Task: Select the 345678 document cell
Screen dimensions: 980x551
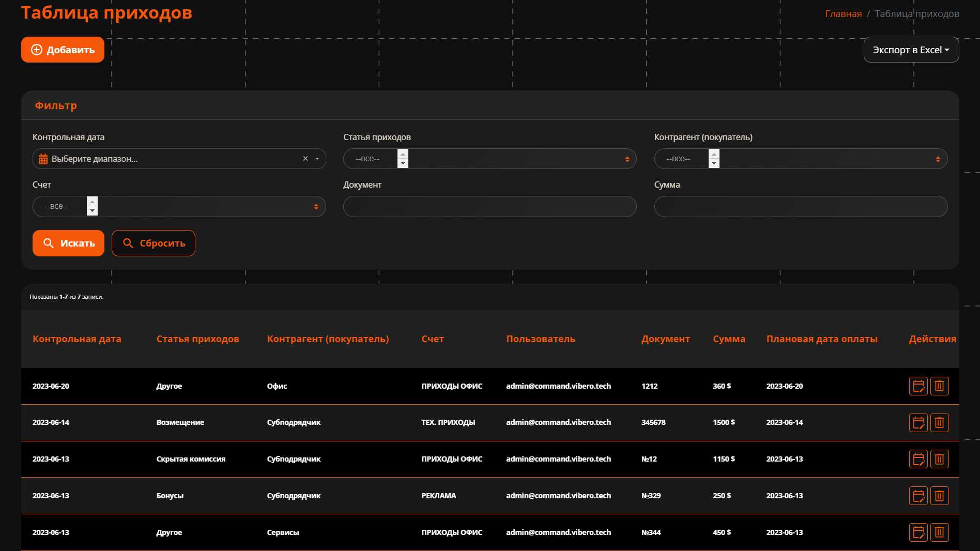Action: [653, 422]
